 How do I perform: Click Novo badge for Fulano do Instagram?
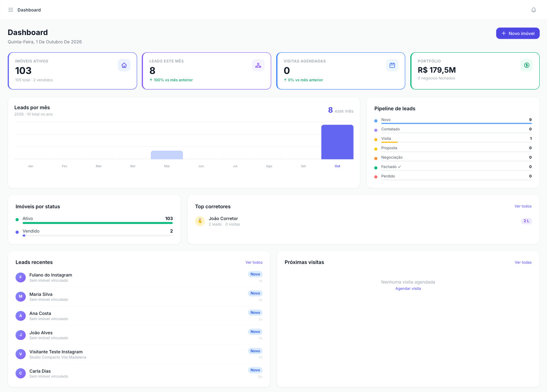[255, 274]
